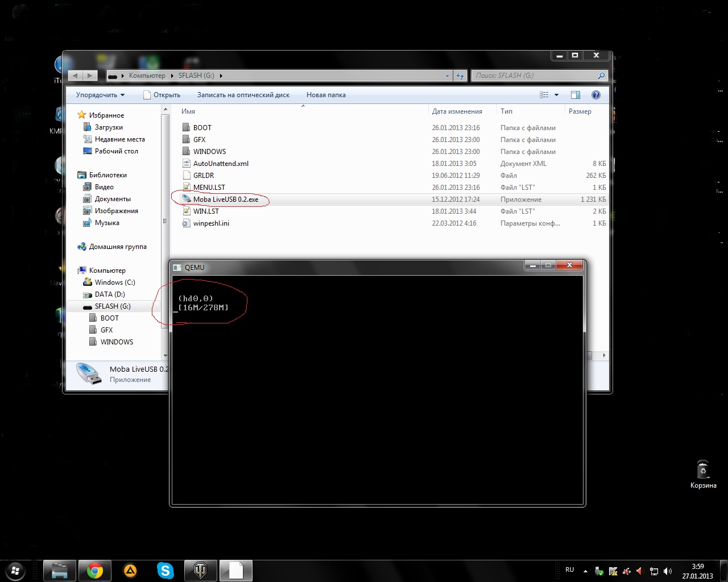Open GFX subfolder under SFLASH in tree

click(106, 330)
